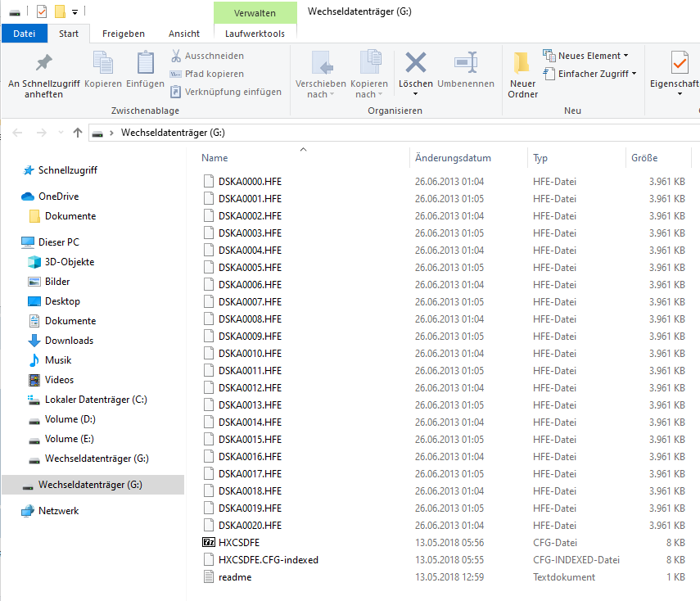Navigate back with the left arrow
The image size is (700, 601).
[x=17, y=133]
